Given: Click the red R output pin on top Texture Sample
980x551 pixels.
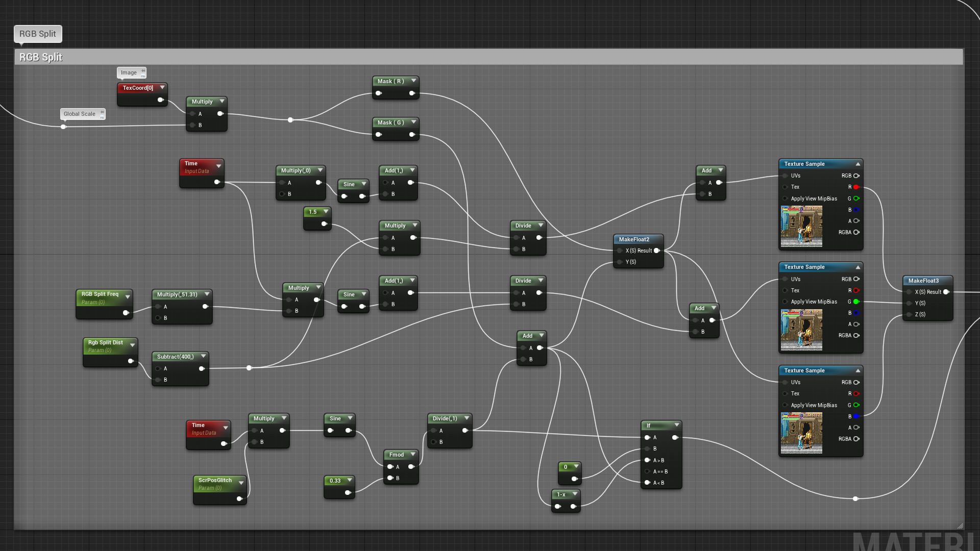Looking at the screenshot, I should pos(856,187).
